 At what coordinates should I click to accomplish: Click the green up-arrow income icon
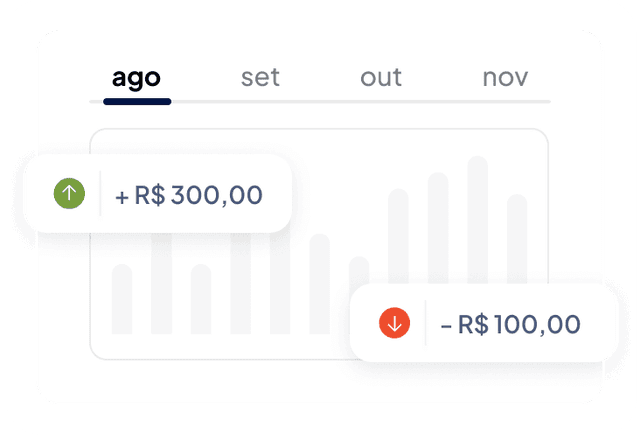pos(69,193)
